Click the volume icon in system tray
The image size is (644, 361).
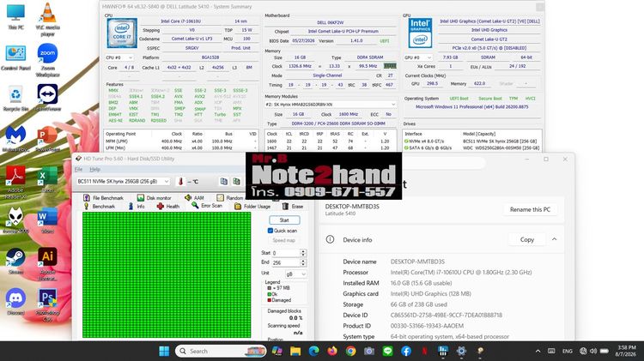(593, 352)
